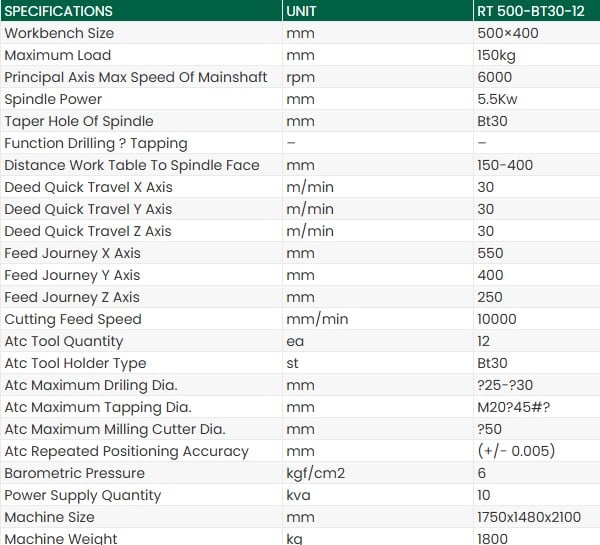Viewport: 600px width, 545px height.
Task: Select the Barometric Pressure label
Action: [x=75, y=474]
